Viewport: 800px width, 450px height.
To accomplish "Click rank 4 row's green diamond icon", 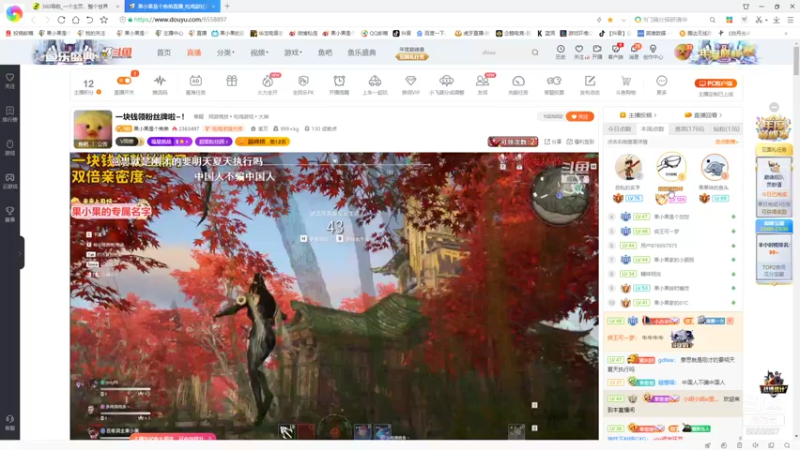I will (733, 217).
